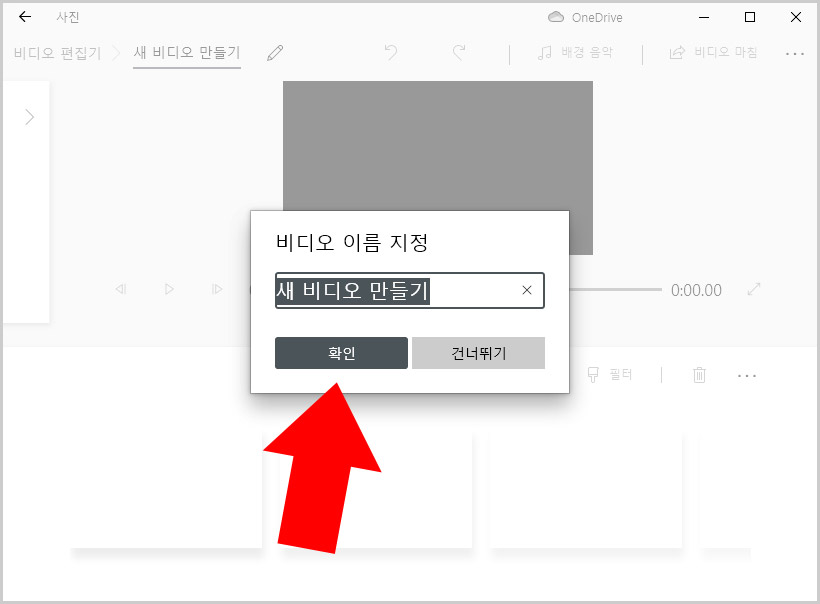Go back using the arrow at top left
Image resolution: width=820 pixels, height=604 pixels.
pyautogui.click(x=24, y=16)
